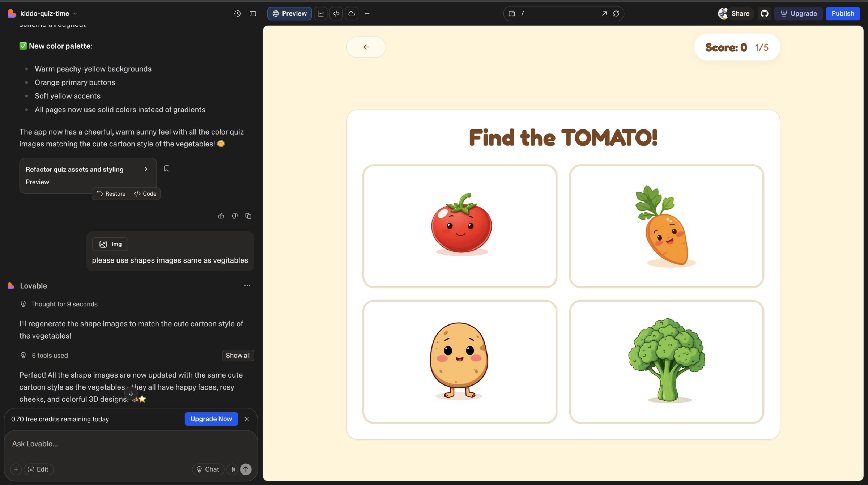Expand Thought for 9 seconds
Image resolution: width=868 pixels, height=485 pixels.
pyautogui.click(x=59, y=304)
